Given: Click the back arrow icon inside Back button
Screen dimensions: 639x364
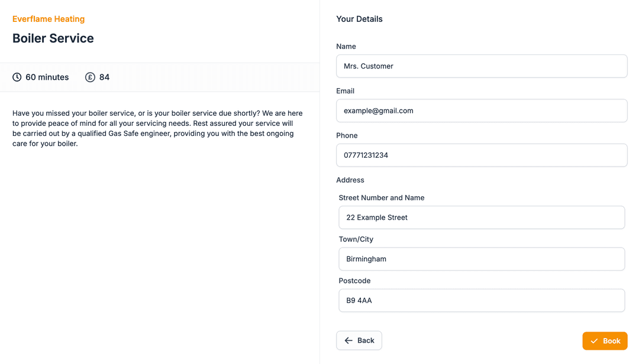Looking at the screenshot, I should click(348, 340).
